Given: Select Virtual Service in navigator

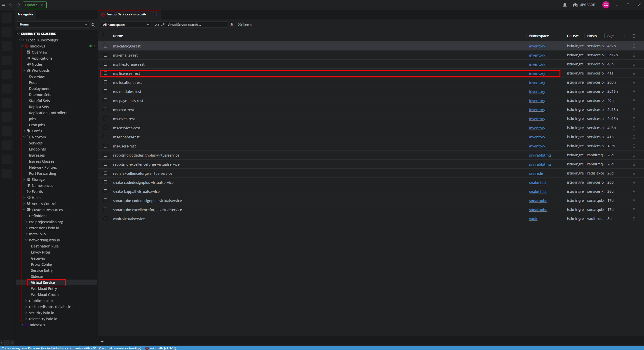Looking at the screenshot, I should click(x=43, y=282).
